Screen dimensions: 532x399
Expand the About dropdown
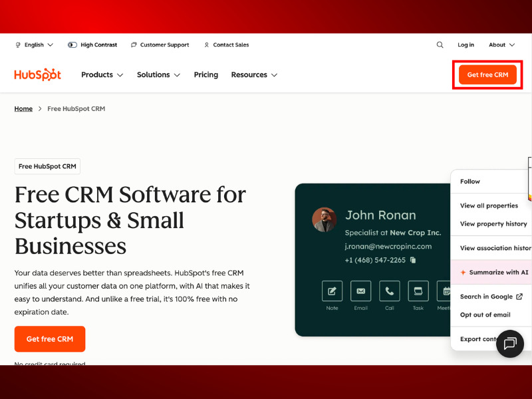click(501, 45)
